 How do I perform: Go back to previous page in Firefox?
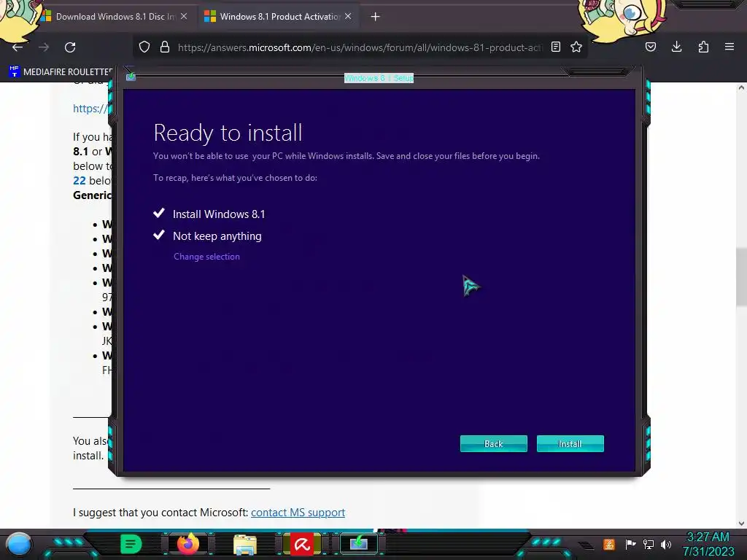[18, 47]
